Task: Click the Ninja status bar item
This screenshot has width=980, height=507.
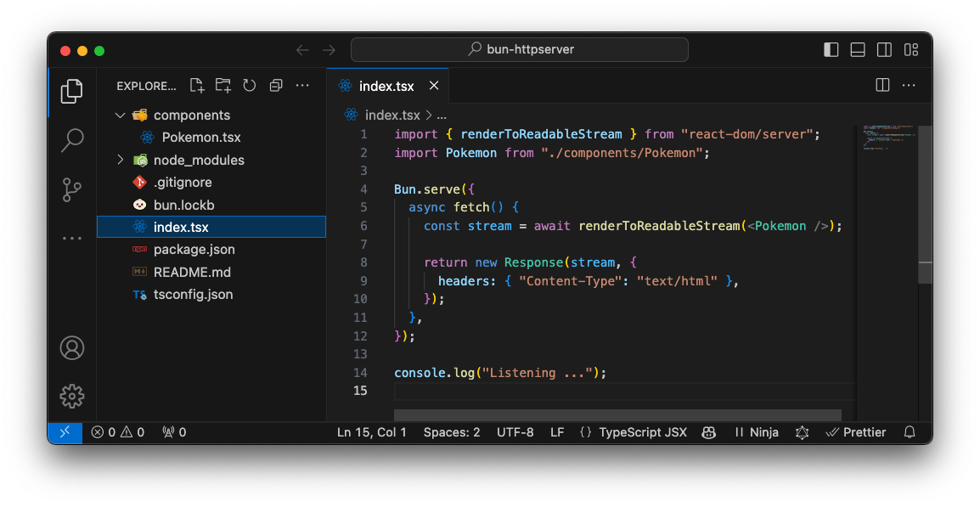Action: tap(757, 432)
